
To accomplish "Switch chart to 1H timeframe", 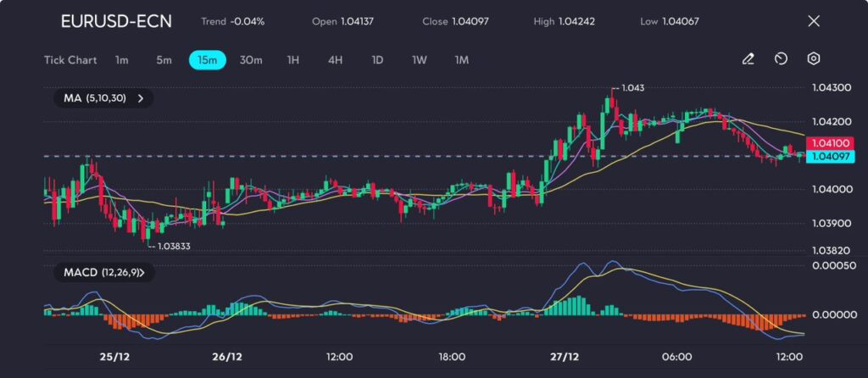I will pos(293,60).
